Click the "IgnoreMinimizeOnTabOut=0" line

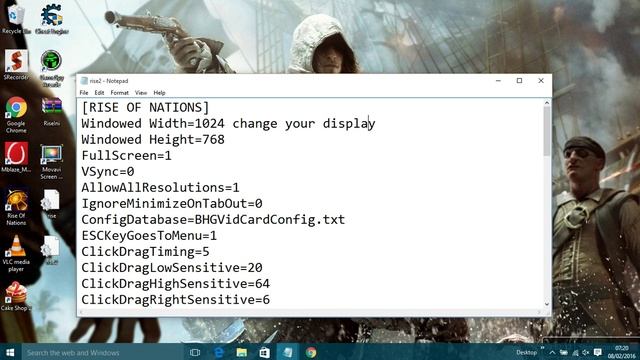(x=171, y=203)
